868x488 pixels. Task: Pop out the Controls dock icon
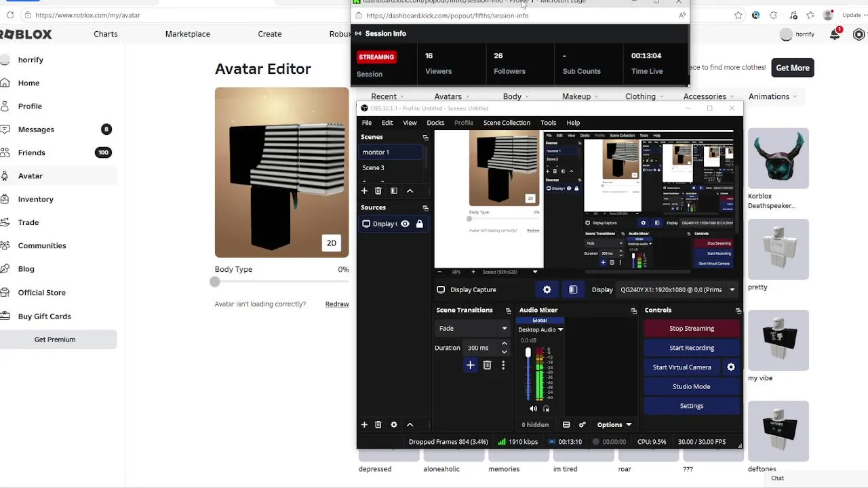coord(738,310)
